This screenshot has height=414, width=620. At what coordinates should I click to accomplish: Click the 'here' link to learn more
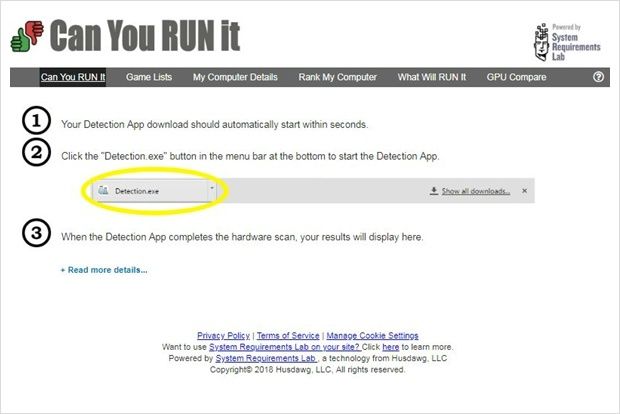tap(391, 347)
